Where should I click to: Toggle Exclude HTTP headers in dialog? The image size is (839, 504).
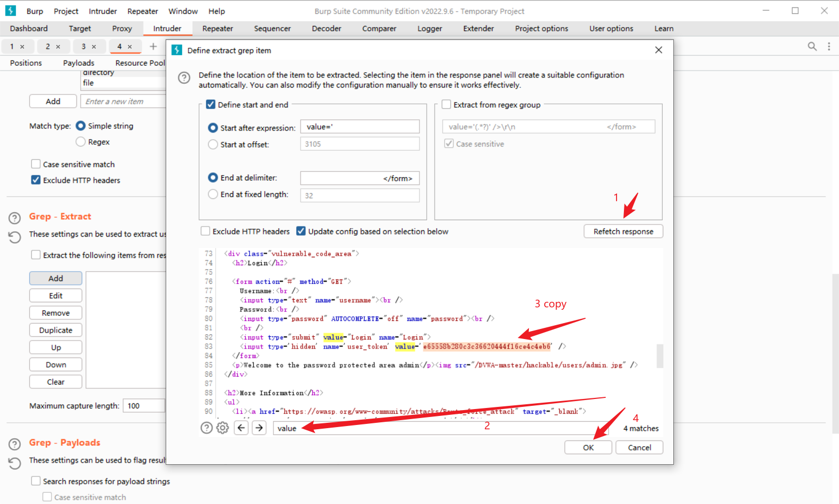tap(206, 231)
